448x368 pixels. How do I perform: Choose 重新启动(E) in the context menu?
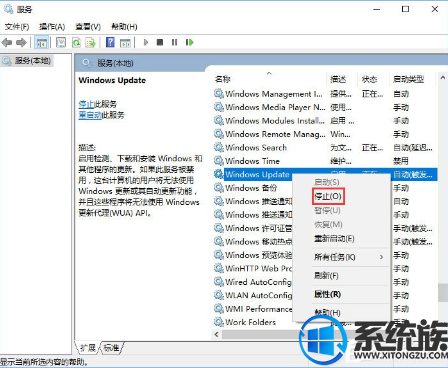pyautogui.click(x=334, y=239)
